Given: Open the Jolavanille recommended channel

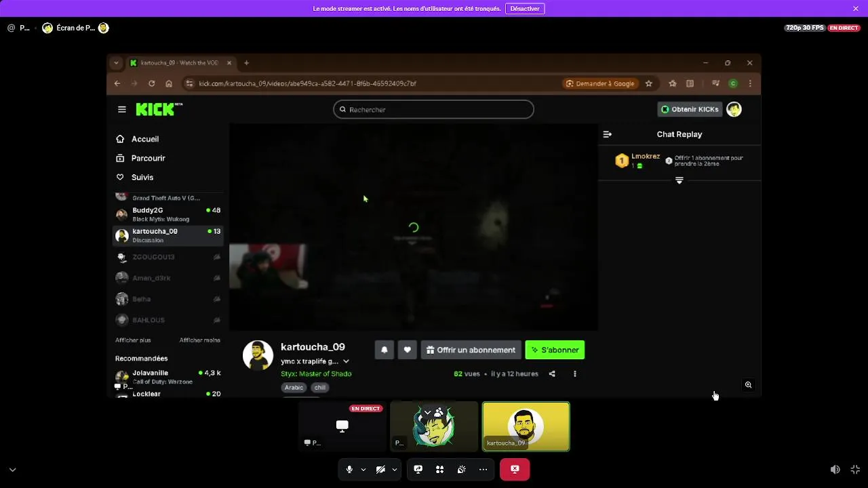Looking at the screenshot, I should point(168,377).
